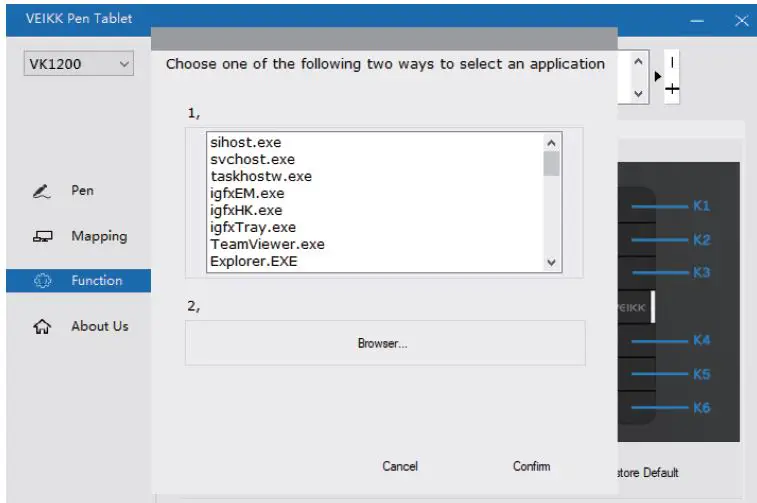Screen dimensions: 757x503
Task: Click the pen icon in sidebar
Action: pos(42,192)
